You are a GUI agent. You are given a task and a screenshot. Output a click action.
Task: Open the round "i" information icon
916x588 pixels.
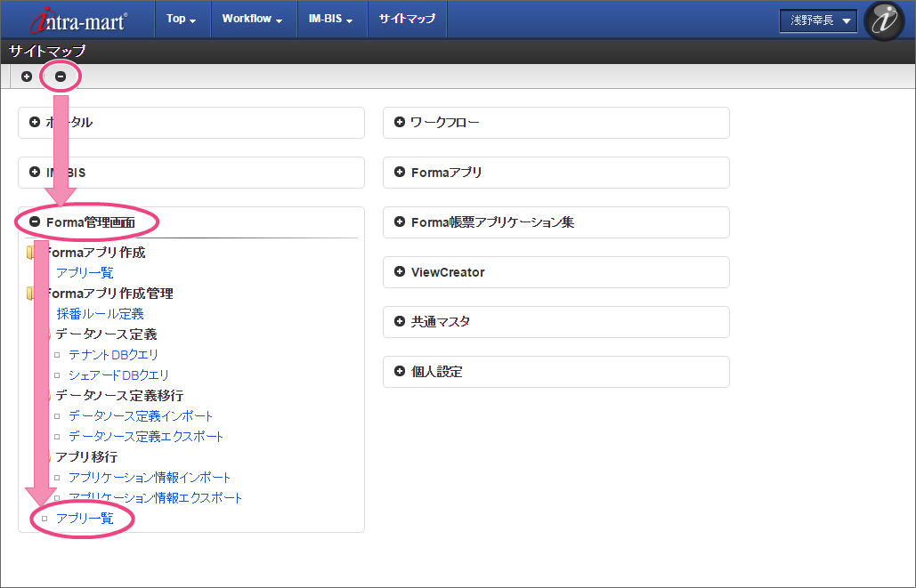coord(884,20)
